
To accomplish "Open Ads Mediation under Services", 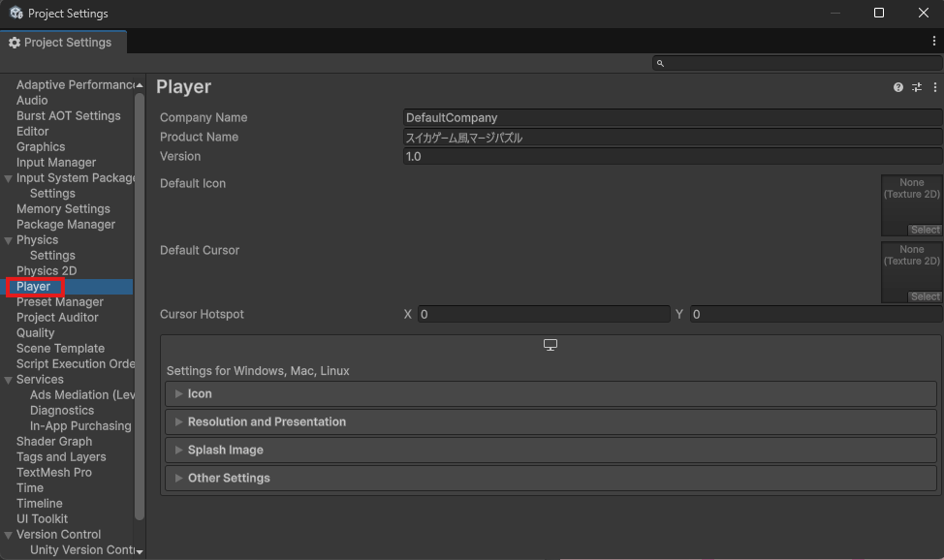I will tap(81, 395).
